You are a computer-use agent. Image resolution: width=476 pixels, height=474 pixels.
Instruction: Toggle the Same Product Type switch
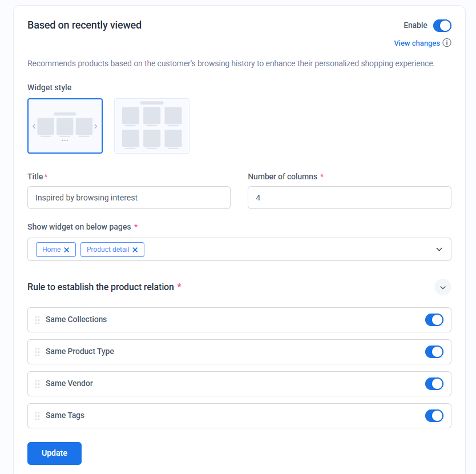[434, 352]
